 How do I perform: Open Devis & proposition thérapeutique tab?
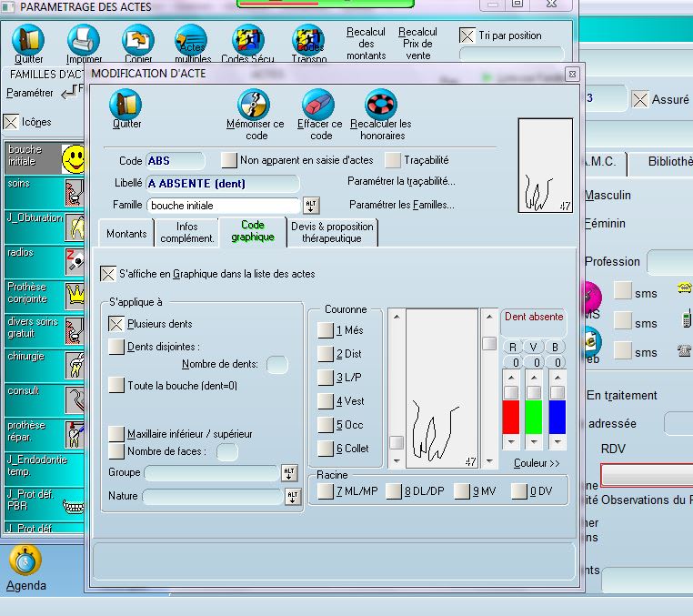pyautogui.click(x=331, y=233)
